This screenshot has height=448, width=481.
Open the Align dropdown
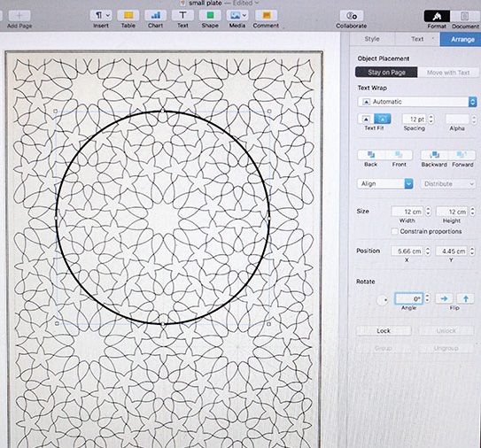click(x=385, y=183)
